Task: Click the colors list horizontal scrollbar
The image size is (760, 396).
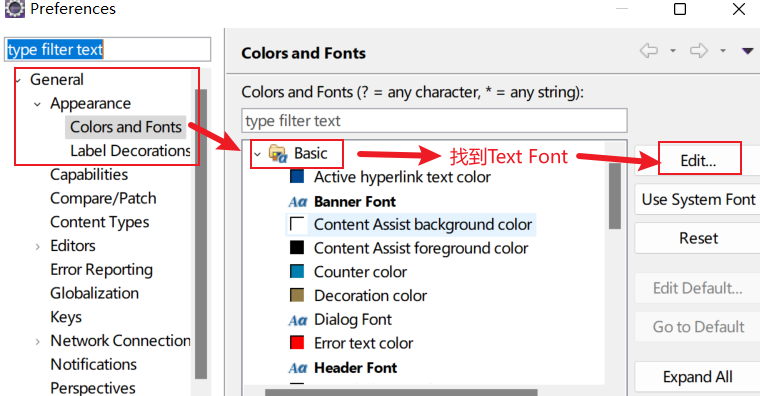Action: pyautogui.click(x=401, y=392)
